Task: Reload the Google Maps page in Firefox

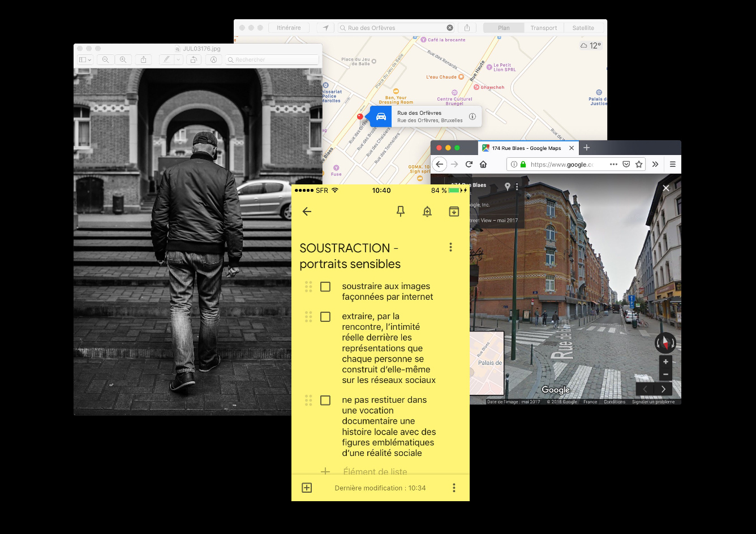Action: pos(469,164)
